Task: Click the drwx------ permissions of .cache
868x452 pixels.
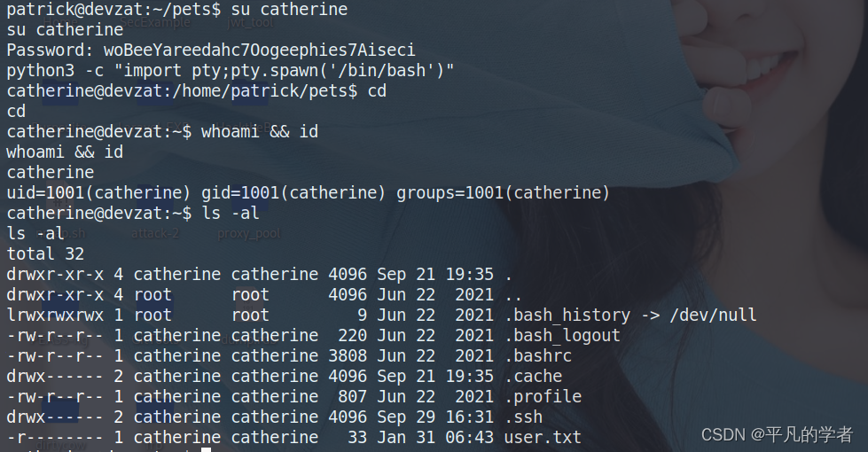Action: click(x=55, y=377)
